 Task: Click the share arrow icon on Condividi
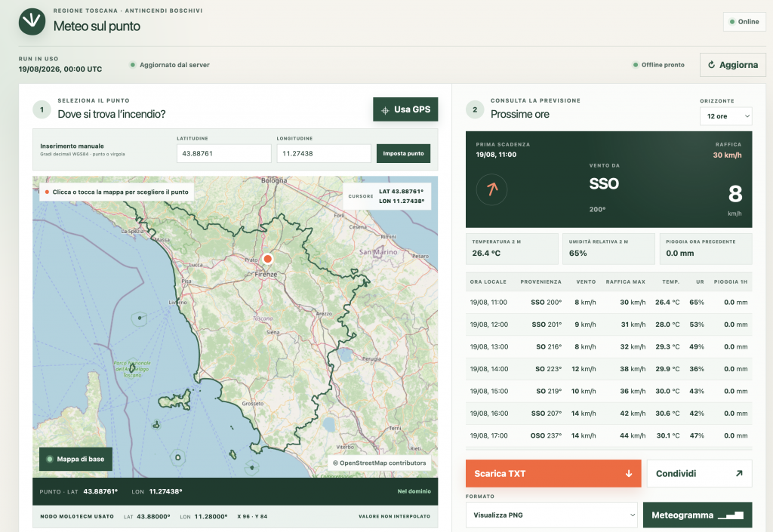point(739,473)
